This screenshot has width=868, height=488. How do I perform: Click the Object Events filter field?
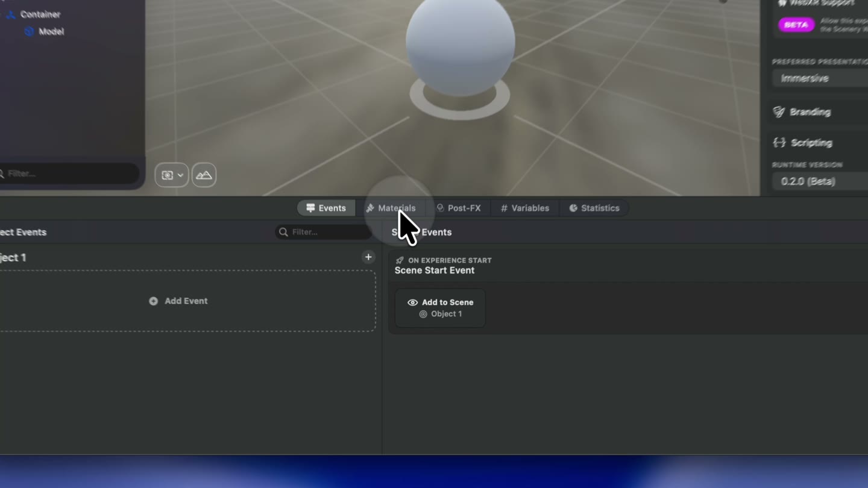[x=324, y=232]
